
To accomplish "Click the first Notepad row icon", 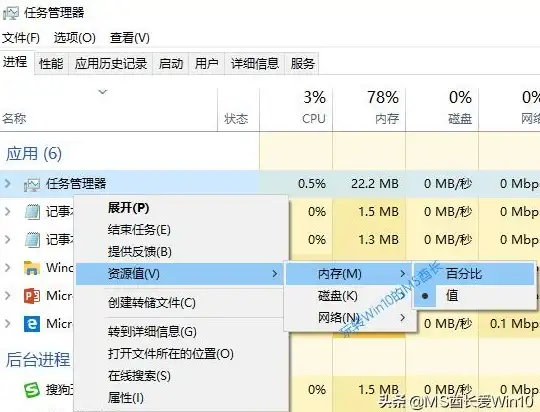I will (32, 212).
